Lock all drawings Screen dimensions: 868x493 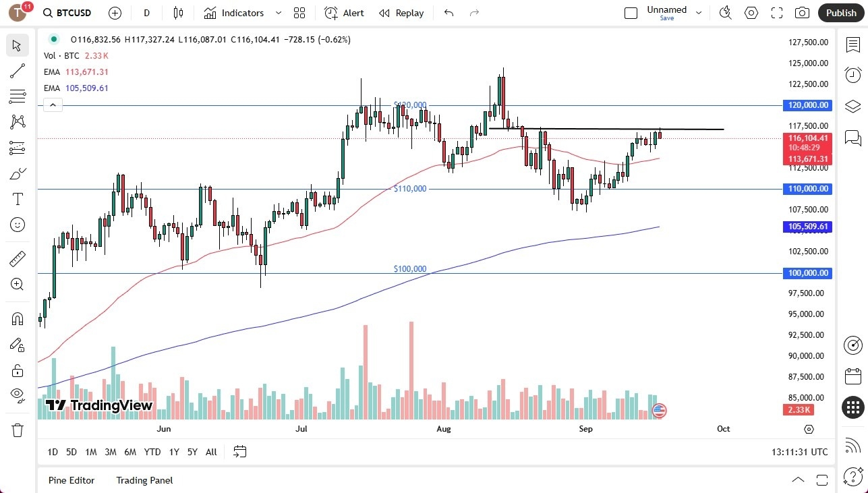point(18,370)
